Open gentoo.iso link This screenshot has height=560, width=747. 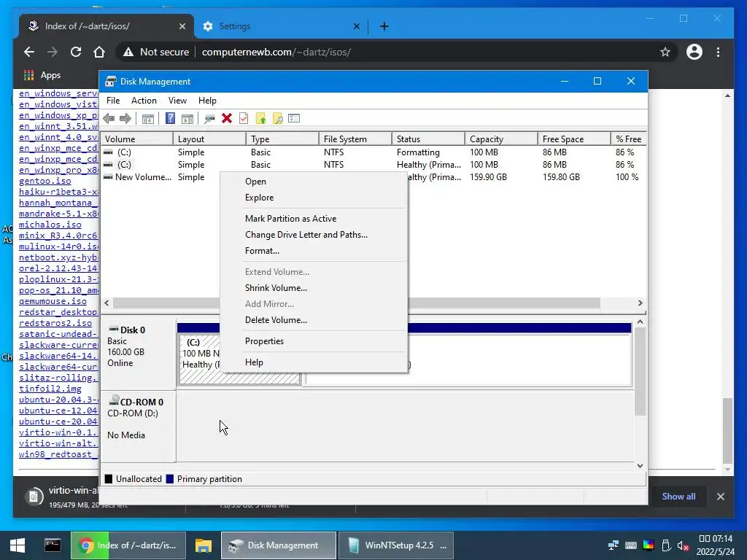45,181
